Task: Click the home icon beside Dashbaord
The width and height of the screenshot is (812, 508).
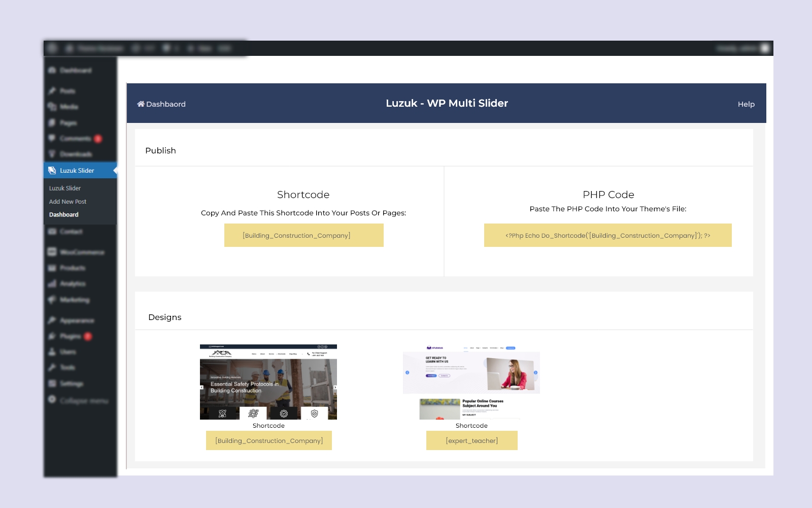Action: [x=141, y=104]
